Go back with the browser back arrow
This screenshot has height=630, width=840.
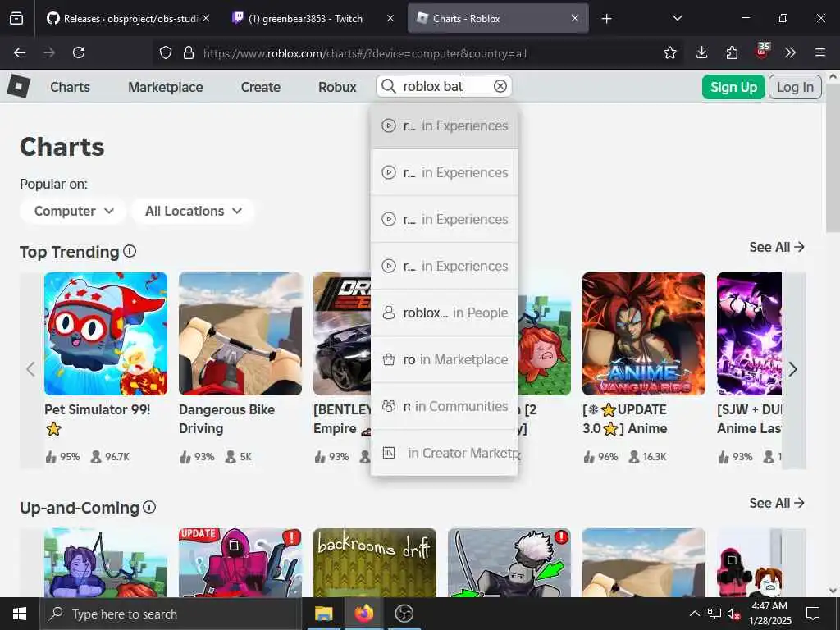click(20, 52)
